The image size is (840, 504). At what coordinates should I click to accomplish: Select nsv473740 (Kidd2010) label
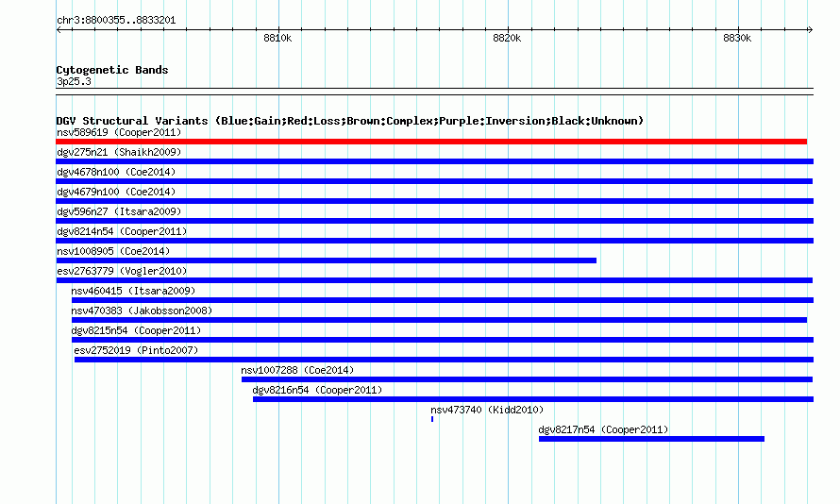[487, 410]
